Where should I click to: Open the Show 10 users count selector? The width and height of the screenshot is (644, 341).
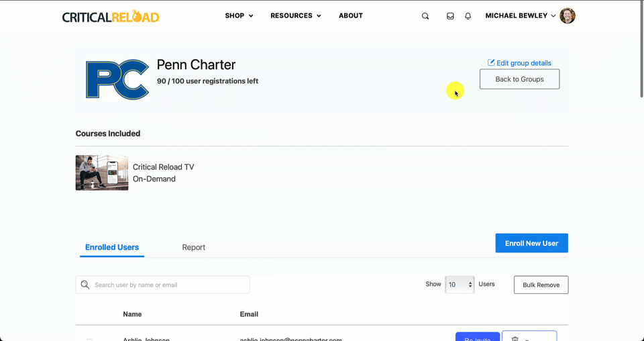(460, 285)
